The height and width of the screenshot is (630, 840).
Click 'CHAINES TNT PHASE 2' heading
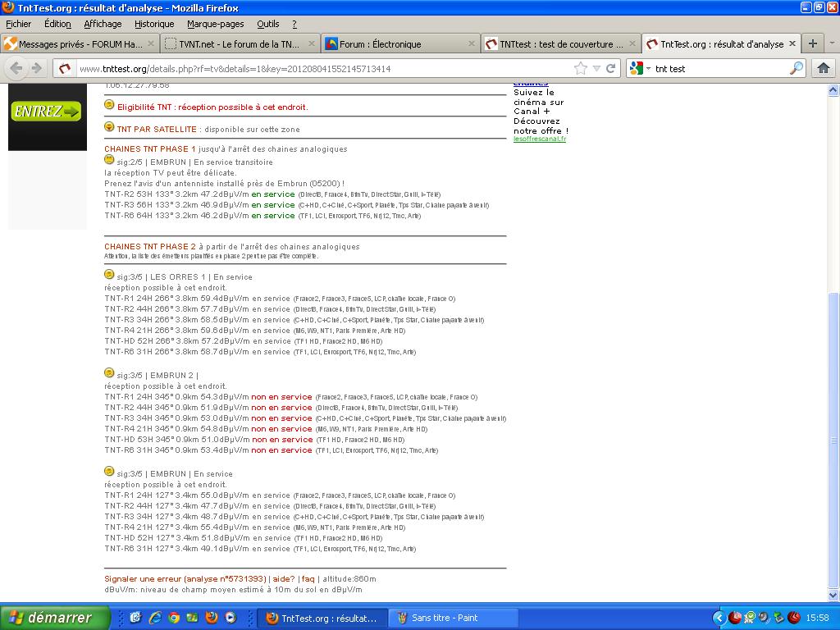[150, 246]
